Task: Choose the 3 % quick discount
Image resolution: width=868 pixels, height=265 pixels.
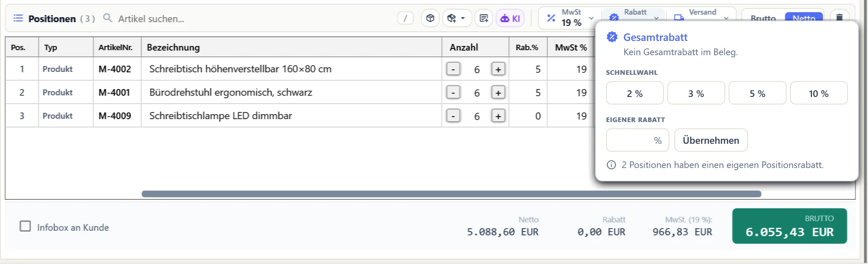Action: (696, 93)
